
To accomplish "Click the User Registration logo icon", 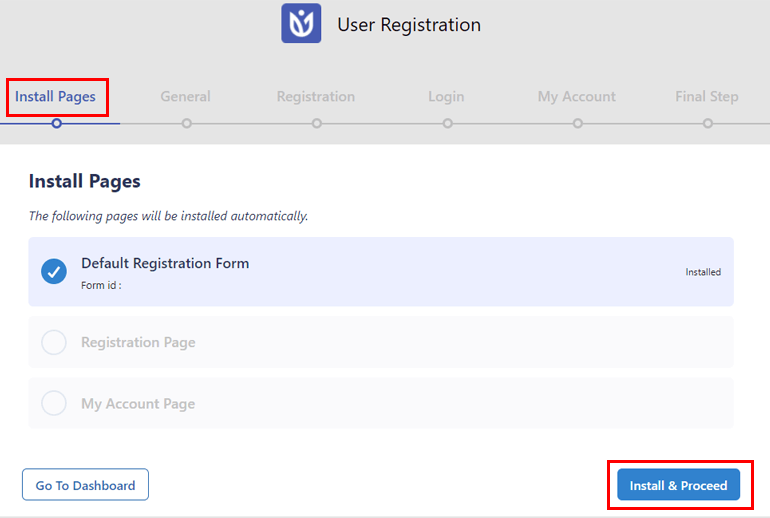I will [x=301, y=24].
